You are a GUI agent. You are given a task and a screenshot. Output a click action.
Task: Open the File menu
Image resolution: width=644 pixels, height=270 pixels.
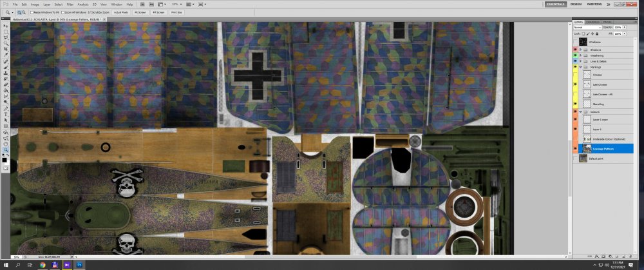point(15,4)
